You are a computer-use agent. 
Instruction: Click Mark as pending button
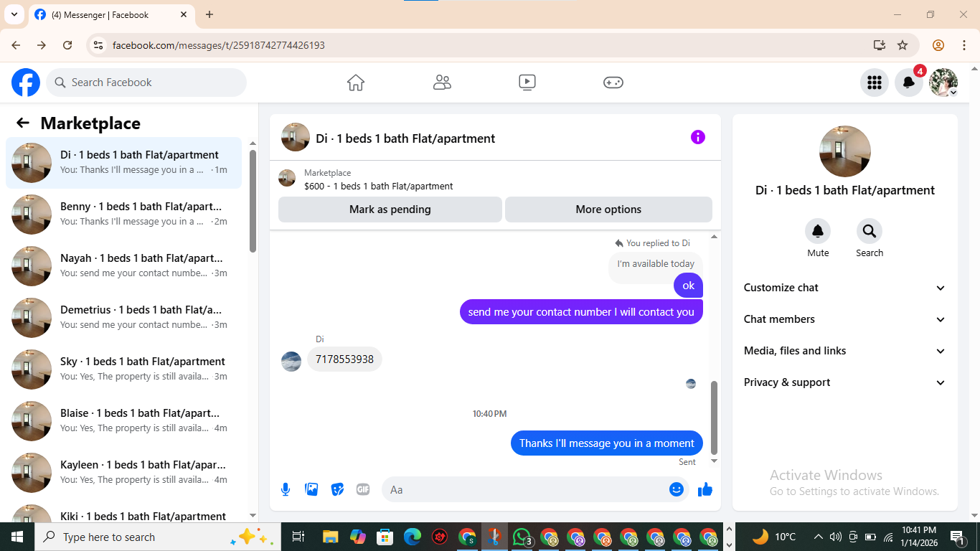coord(390,209)
